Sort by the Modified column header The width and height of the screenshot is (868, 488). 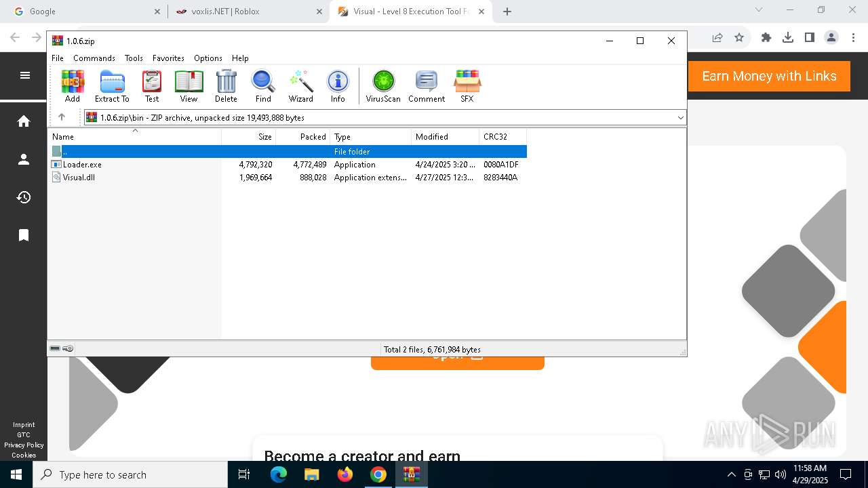446,136
